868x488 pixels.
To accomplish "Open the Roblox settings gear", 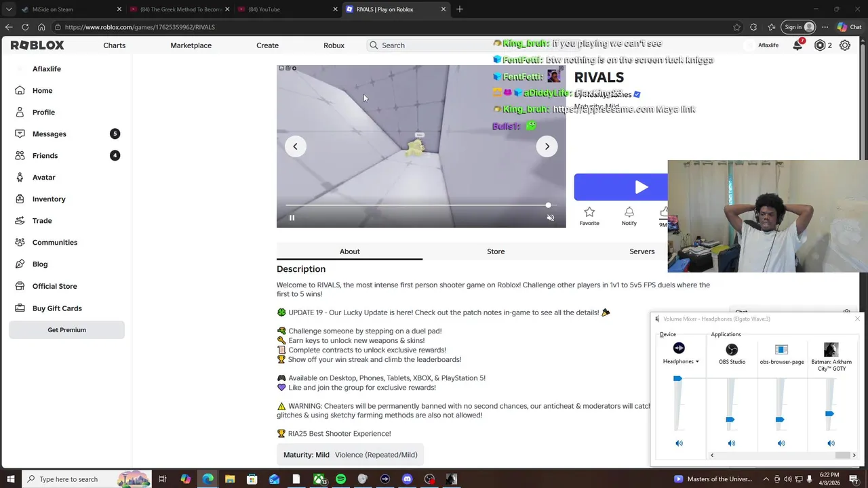I will tap(845, 45).
